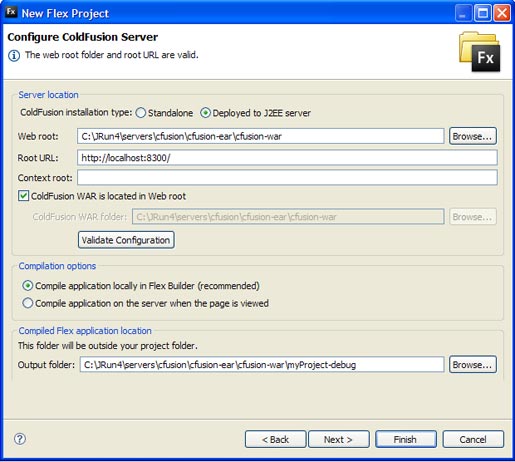Click the Configure ColdFusion Server heading

[83, 37]
